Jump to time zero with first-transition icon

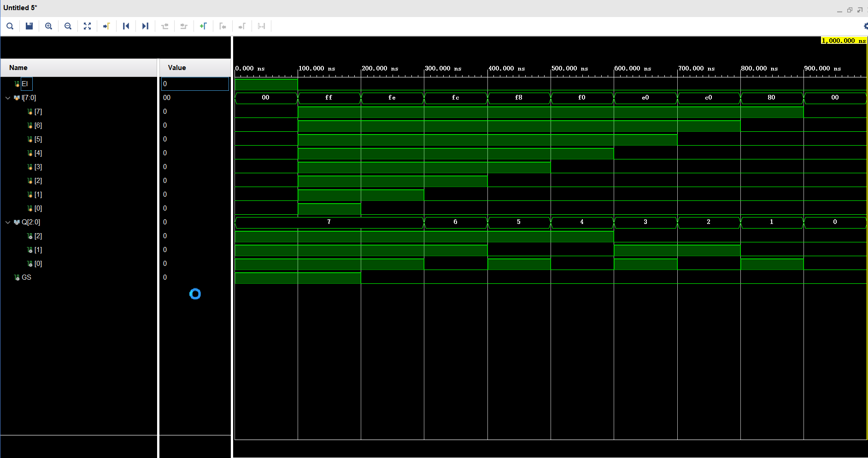tap(126, 26)
